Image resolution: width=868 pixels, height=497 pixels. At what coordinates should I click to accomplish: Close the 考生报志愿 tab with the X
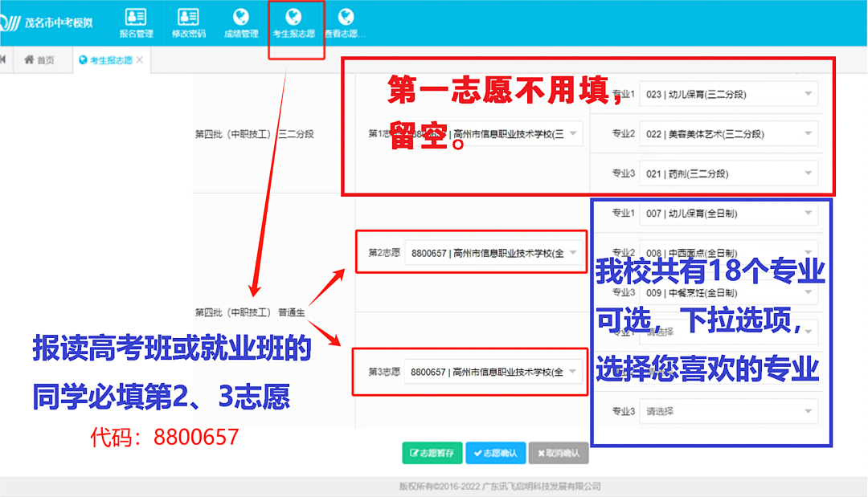[x=140, y=60]
